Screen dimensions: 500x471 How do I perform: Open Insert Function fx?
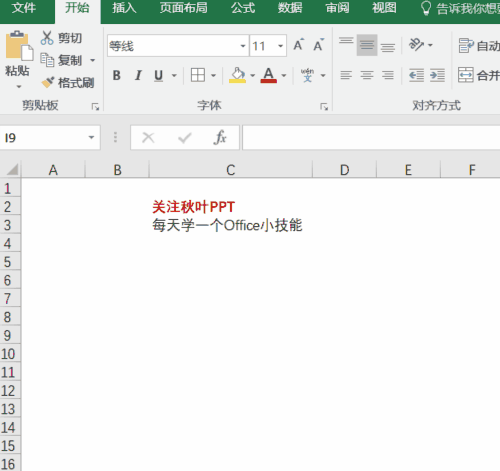[220, 137]
